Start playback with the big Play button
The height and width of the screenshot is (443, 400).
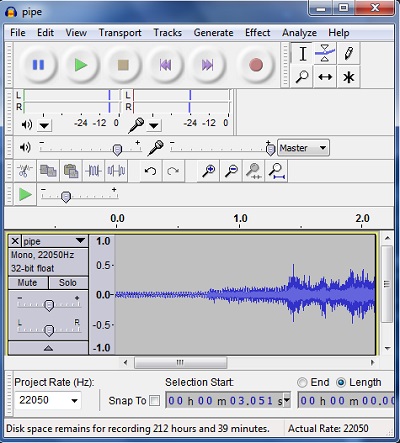[81, 65]
